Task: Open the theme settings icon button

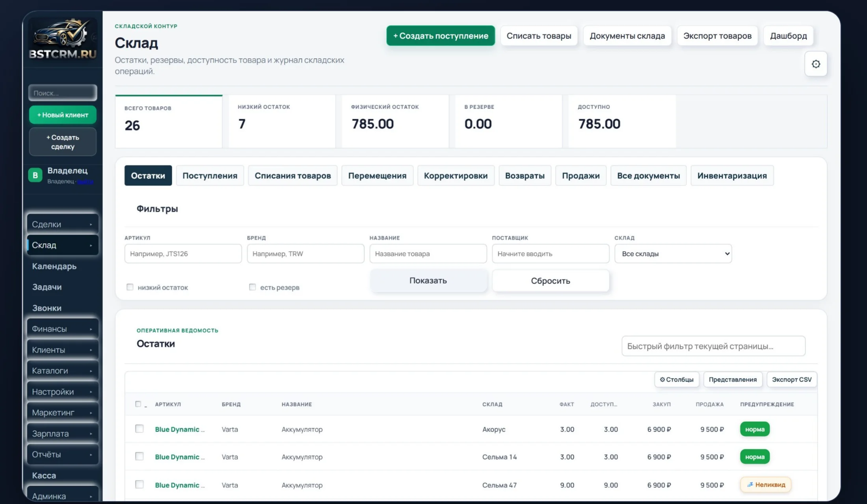Action: (x=816, y=64)
